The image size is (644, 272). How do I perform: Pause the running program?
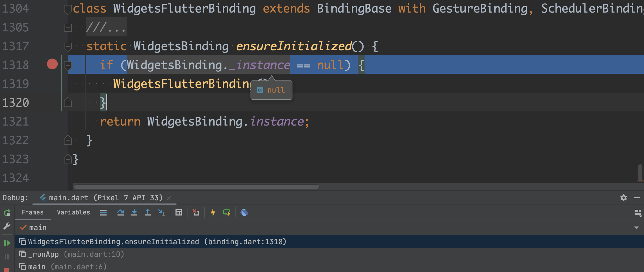click(x=7, y=257)
